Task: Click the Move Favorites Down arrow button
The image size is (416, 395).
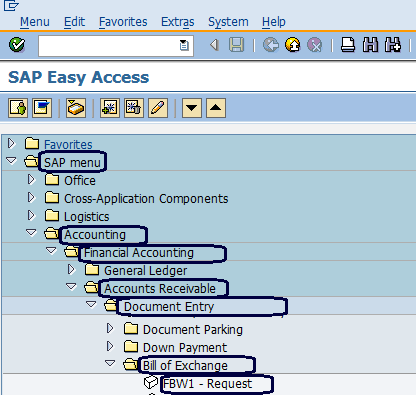Action: coord(192,108)
